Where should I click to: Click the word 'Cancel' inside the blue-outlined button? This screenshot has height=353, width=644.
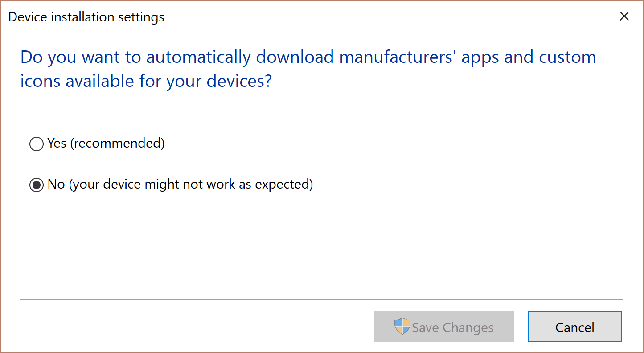(x=575, y=328)
